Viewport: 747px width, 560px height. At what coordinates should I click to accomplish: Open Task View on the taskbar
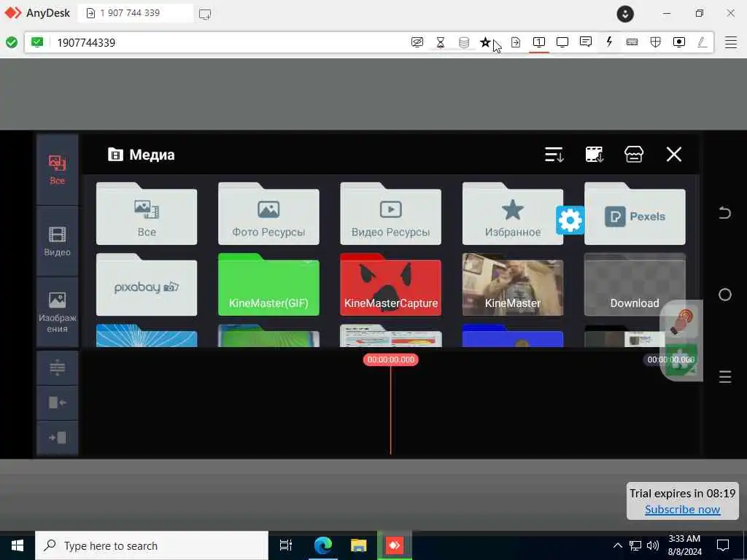coord(286,545)
